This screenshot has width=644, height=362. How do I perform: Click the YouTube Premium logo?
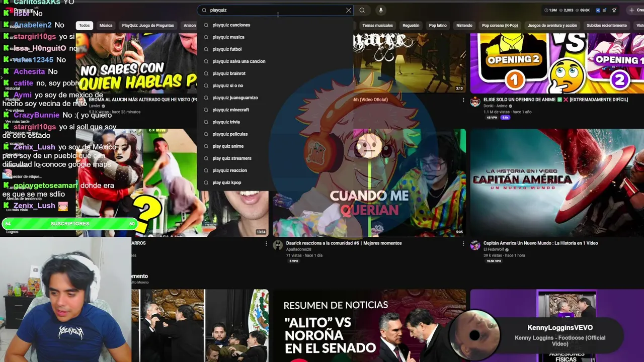(x=21, y=10)
